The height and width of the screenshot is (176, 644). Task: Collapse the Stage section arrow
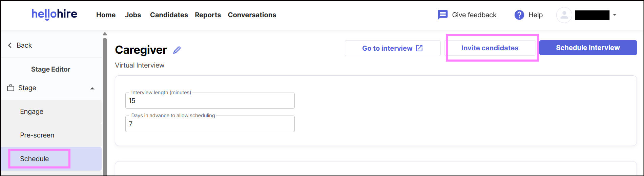(x=92, y=88)
